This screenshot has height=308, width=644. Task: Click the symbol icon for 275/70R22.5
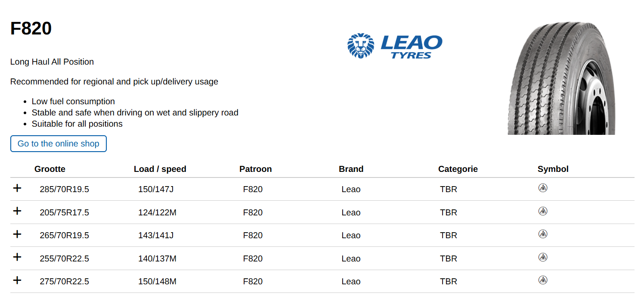point(543,280)
